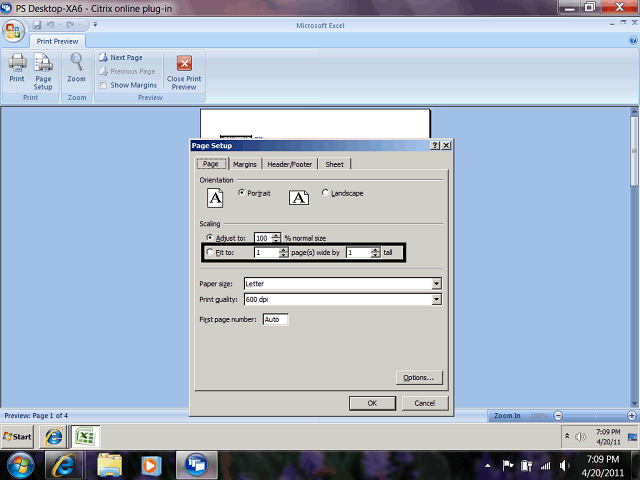Click the network signal tray icon

click(x=546, y=465)
